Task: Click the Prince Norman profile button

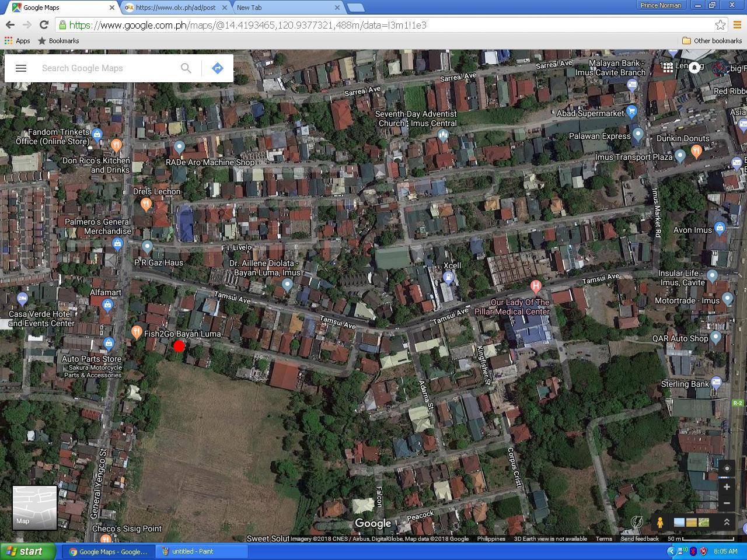Action: pyautogui.click(x=661, y=5)
